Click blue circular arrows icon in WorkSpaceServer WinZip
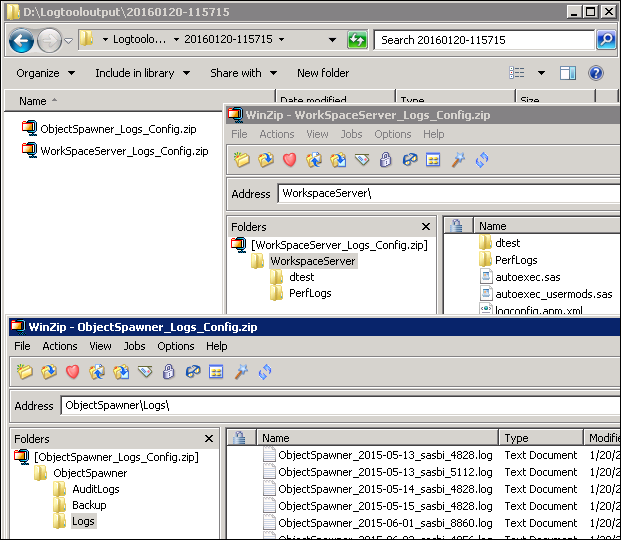 (482, 160)
